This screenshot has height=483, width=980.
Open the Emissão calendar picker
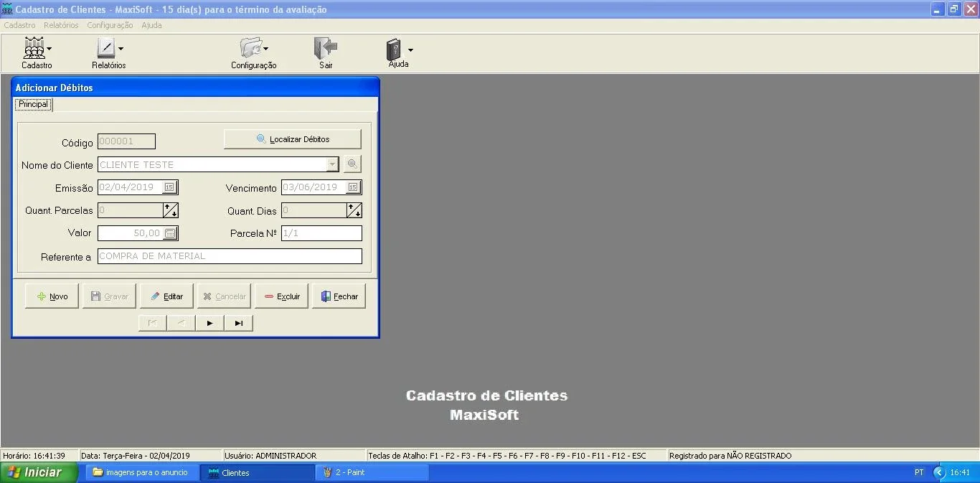[x=169, y=187]
